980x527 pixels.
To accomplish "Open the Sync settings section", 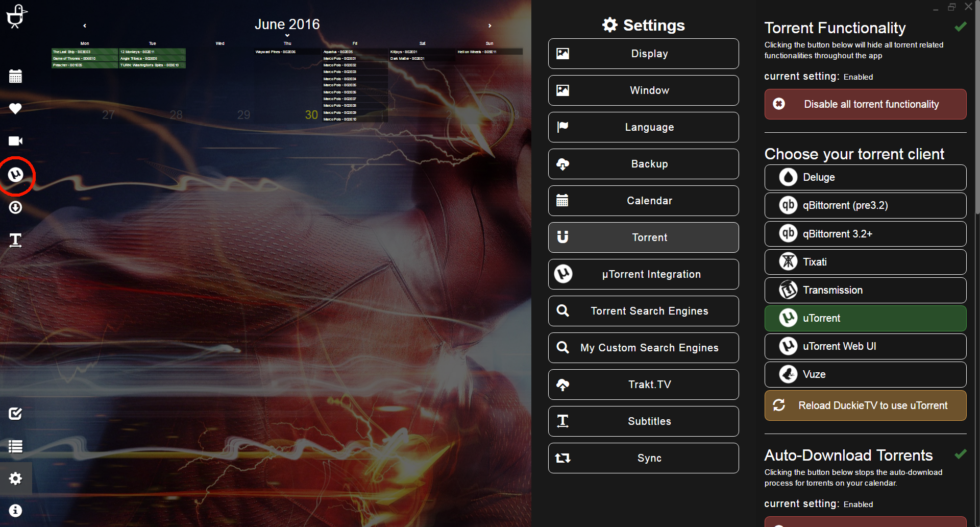I will point(643,458).
